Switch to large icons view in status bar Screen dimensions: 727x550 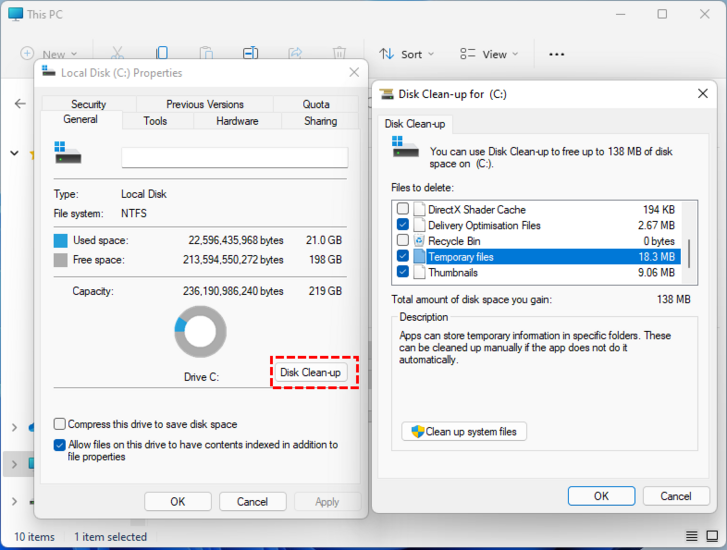[711, 537]
